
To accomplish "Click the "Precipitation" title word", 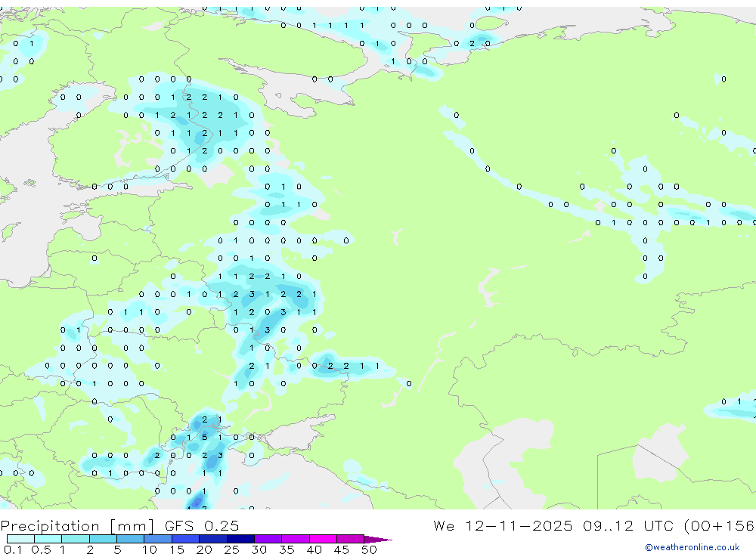I will click(50, 526).
